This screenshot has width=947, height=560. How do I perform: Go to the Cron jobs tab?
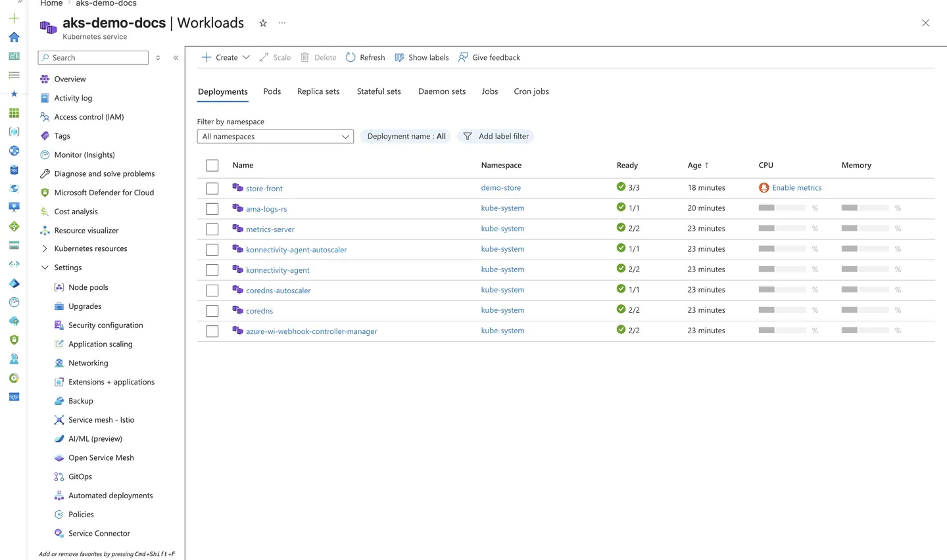pos(531,91)
